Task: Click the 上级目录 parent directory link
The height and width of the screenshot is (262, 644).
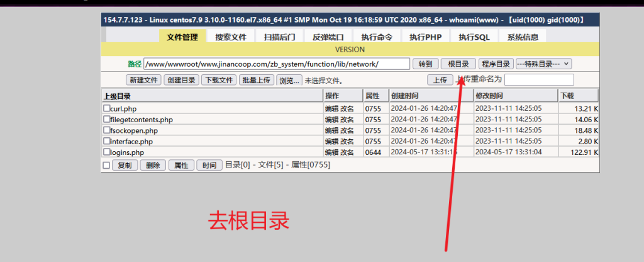Action: pos(117,96)
